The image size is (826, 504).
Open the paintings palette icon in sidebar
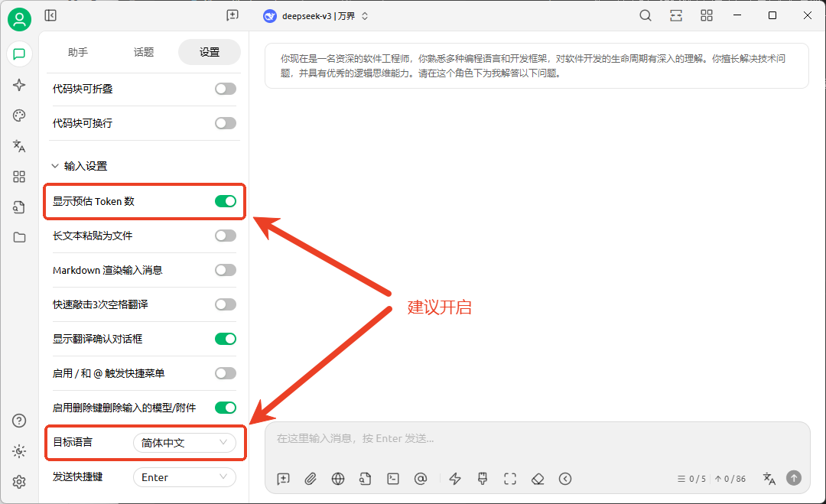(19, 115)
